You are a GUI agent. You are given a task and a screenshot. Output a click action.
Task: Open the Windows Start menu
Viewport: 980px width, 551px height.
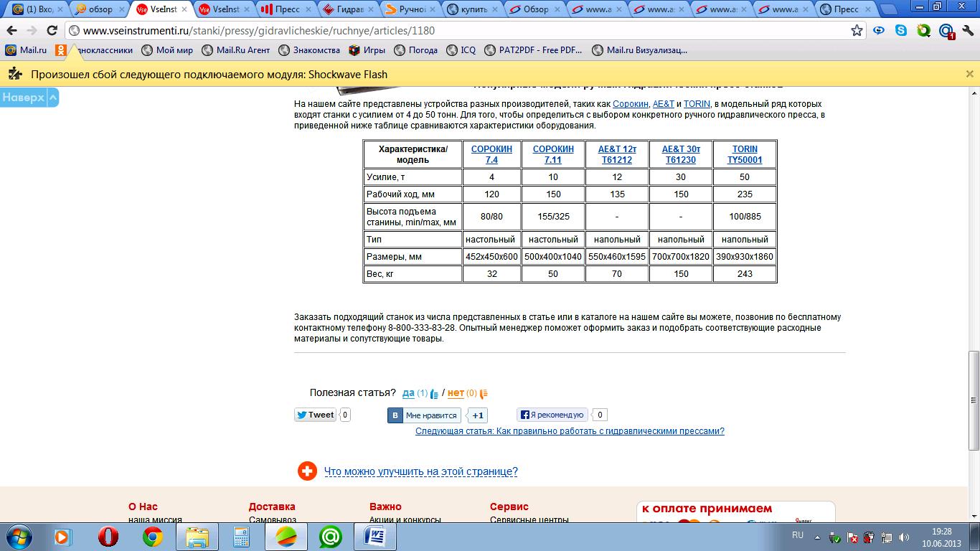17,537
